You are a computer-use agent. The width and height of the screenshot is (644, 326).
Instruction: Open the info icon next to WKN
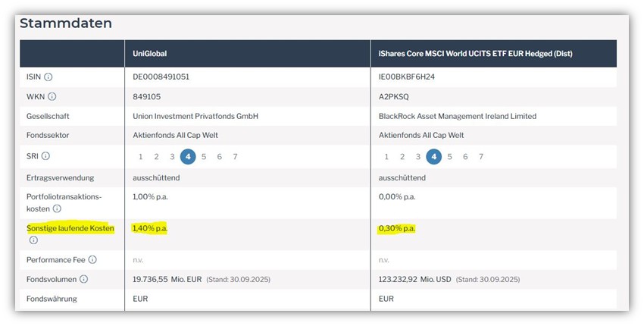pyautogui.click(x=52, y=96)
